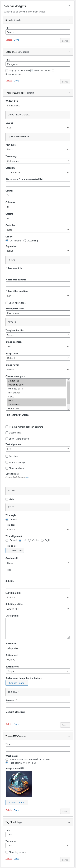Uncheck Show post counts checkbox

(32, 71)
